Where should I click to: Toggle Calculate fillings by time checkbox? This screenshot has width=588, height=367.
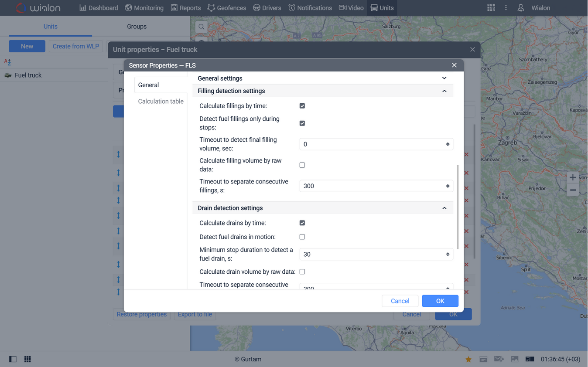pos(302,106)
